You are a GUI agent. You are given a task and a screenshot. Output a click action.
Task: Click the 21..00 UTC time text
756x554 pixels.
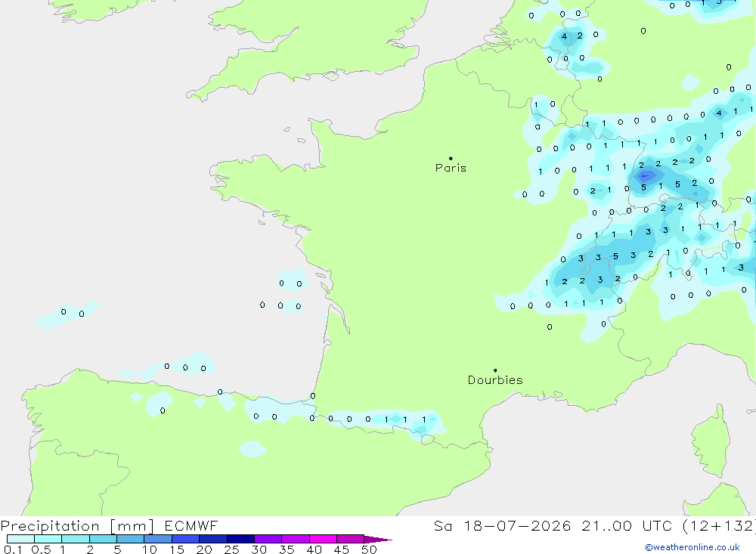coord(627,525)
